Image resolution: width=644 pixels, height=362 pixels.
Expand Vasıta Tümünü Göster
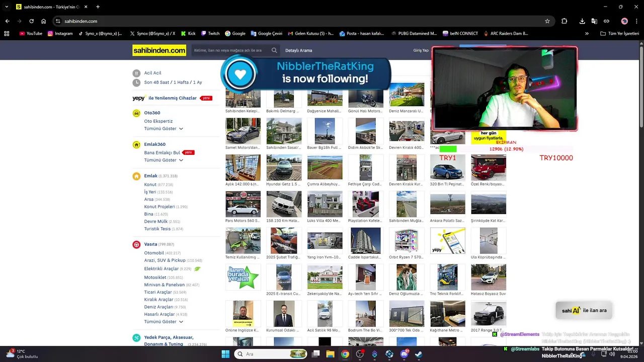tap(164, 322)
